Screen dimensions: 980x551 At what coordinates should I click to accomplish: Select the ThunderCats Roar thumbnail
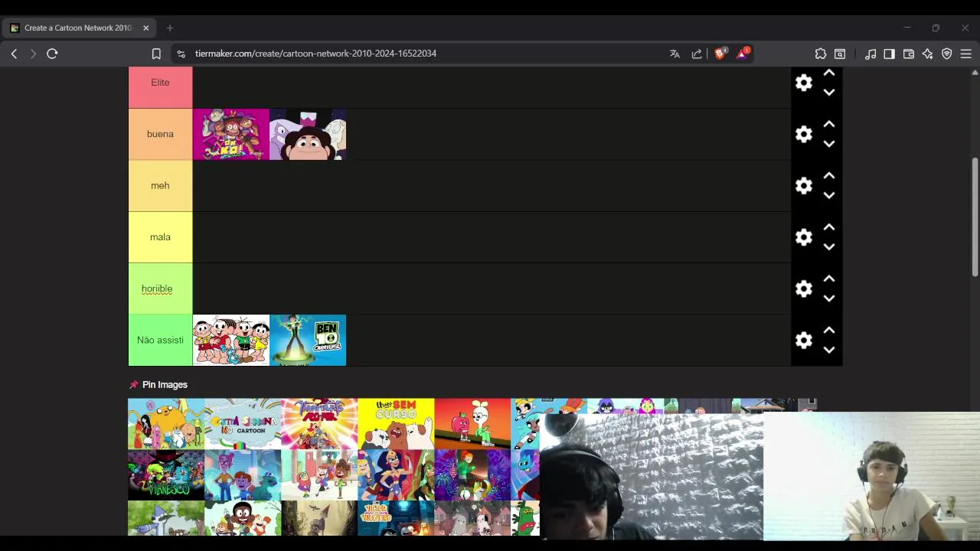pos(319,423)
